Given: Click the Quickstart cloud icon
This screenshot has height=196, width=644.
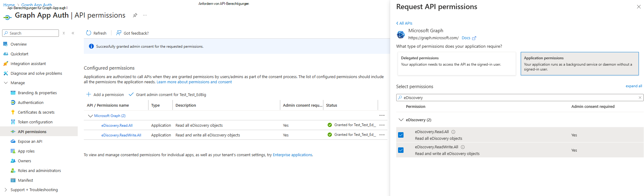Looking at the screenshot, I should 5,54.
